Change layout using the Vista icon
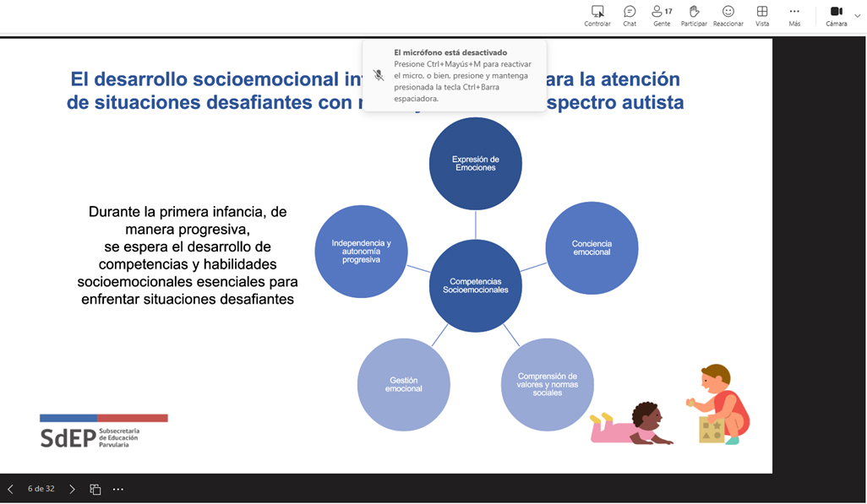867x504 pixels. (762, 15)
